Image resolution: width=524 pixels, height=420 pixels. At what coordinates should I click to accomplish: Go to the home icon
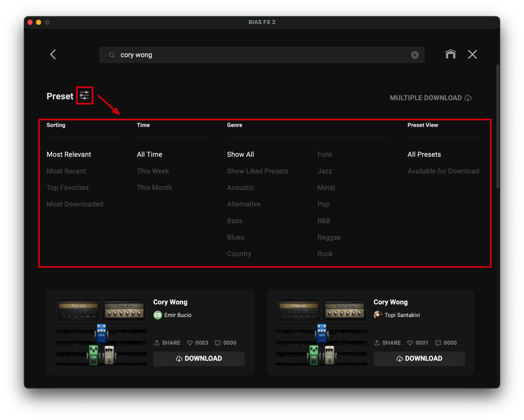[450, 54]
